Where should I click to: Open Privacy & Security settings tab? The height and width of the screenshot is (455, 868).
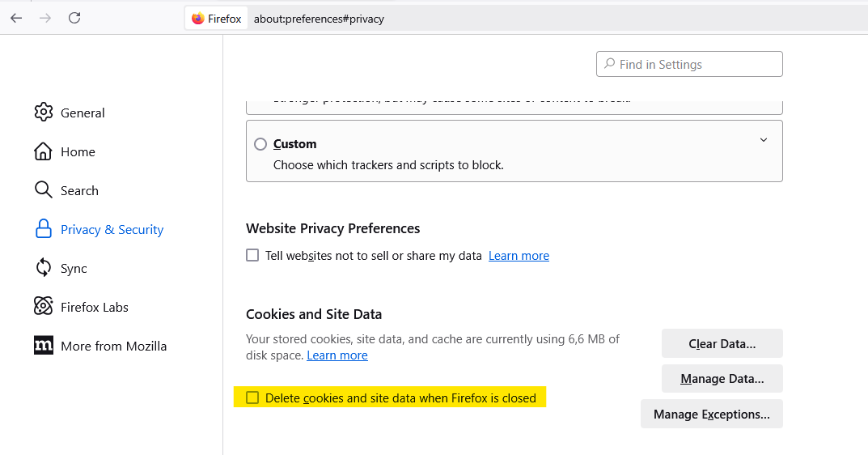coord(112,229)
